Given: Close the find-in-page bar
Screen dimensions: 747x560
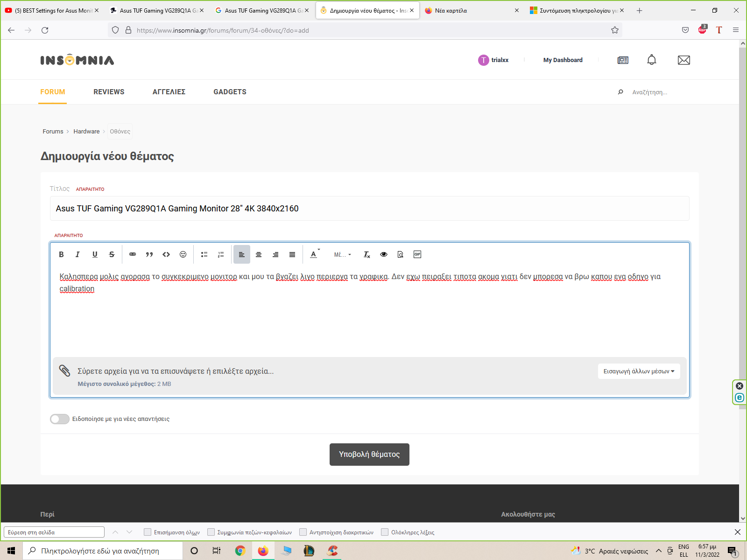Looking at the screenshot, I should coord(738,532).
